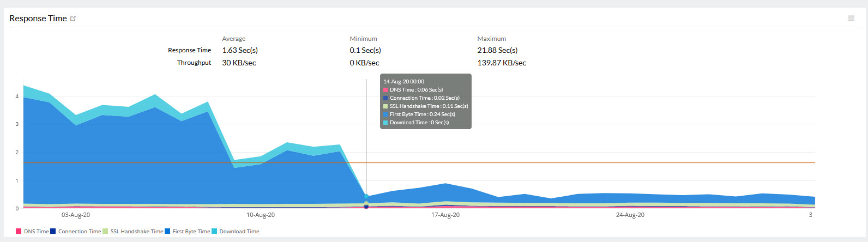Open Response Time in a new window
Viewport: 868px width, 242px height.
click(73, 19)
